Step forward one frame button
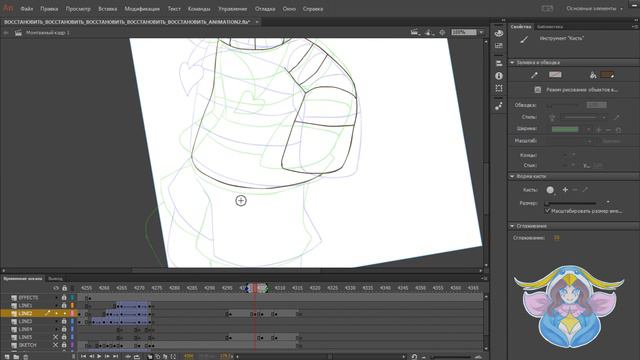Viewport: 640px width, 360px height. click(107, 357)
